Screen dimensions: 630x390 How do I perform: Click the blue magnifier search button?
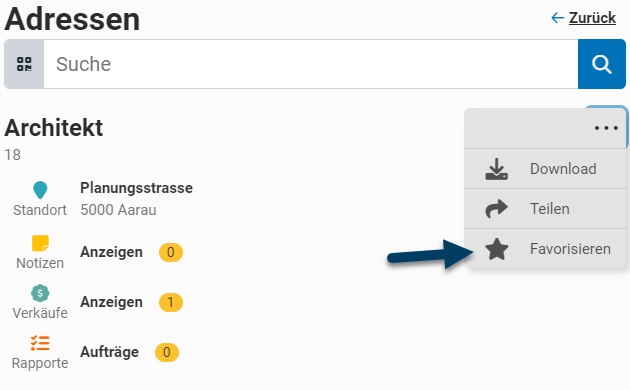pyautogui.click(x=601, y=64)
